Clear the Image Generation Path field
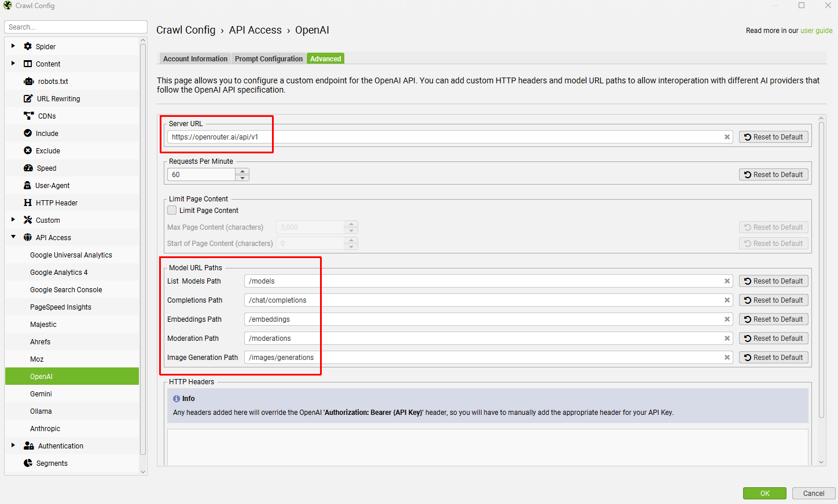This screenshot has width=838, height=504. pyautogui.click(x=727, y=358)
